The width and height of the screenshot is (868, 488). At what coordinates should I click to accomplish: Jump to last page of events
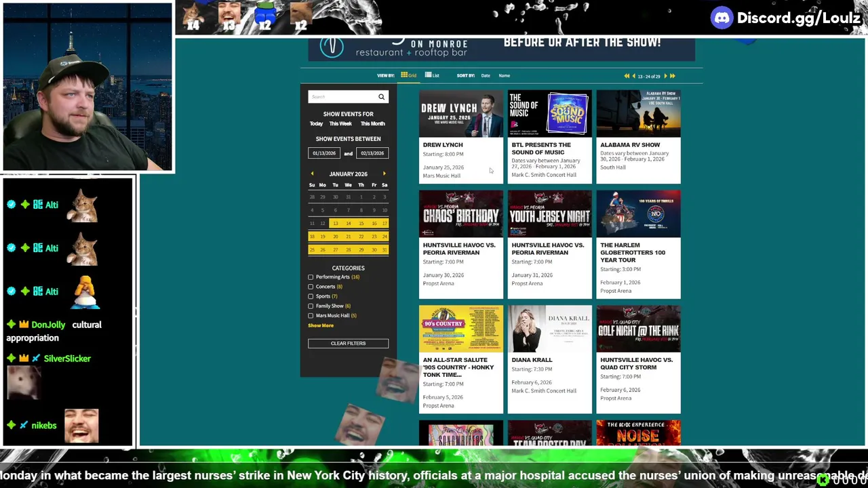click(x=673, y=76)
